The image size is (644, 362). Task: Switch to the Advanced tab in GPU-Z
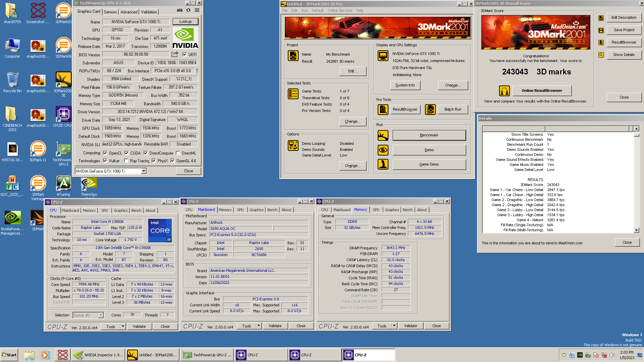(x=129, y=12)
